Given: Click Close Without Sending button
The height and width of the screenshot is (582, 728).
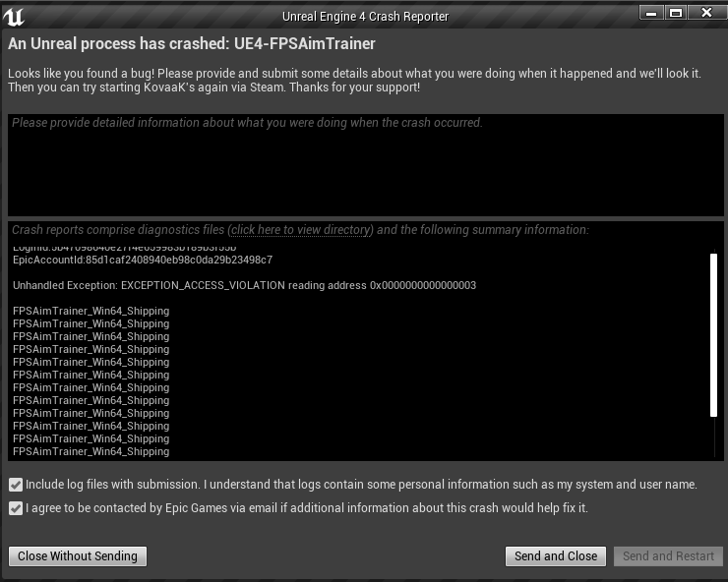Looking at the screenshot, I should [x=78, y=556].
